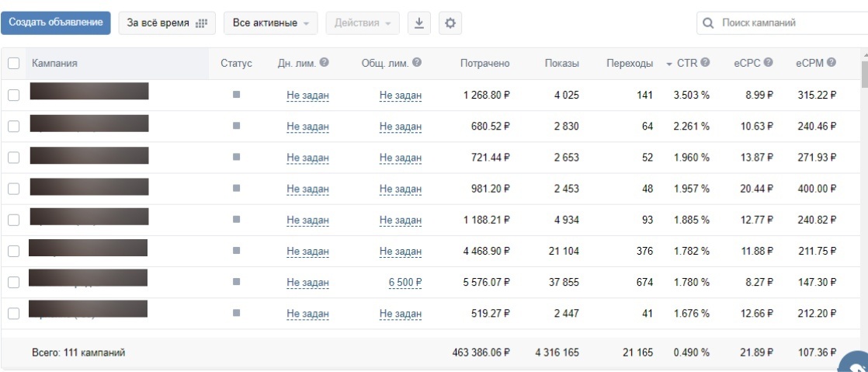Sort table by Статус column header
The image size is (868, 372).
pyautogui.click(x=236, y=63)
